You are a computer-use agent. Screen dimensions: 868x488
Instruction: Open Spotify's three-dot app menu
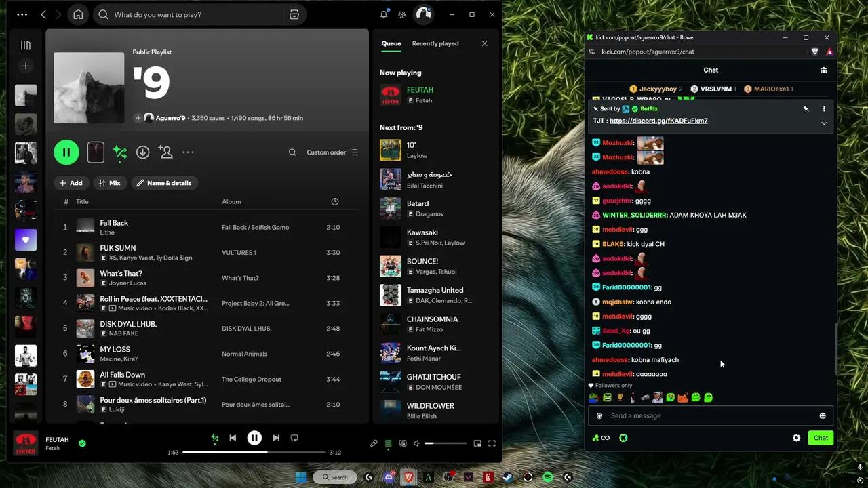[x=22, y=14]
